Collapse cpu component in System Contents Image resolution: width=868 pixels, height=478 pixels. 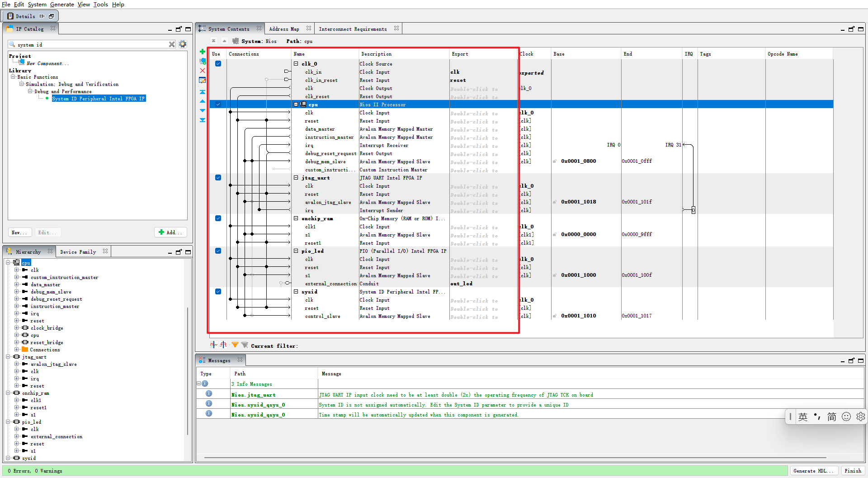[x=296, y=104]
